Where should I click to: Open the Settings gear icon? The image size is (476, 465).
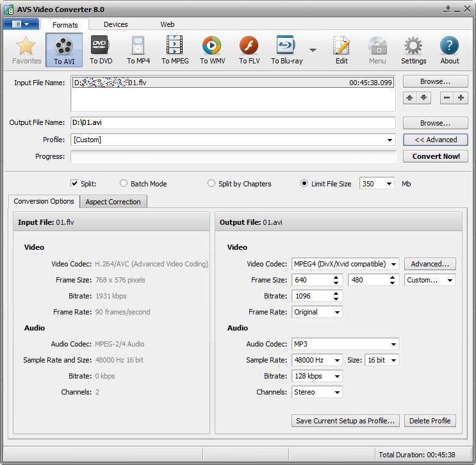[x=413, y=50]
